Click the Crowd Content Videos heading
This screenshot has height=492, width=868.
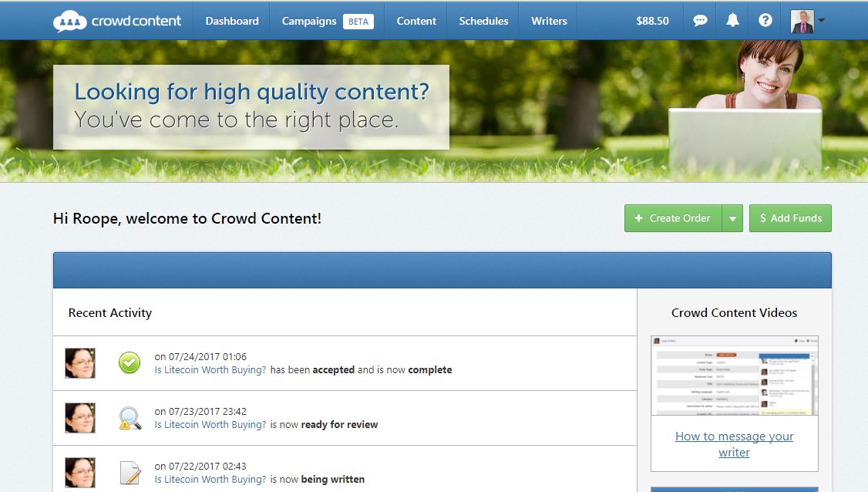(x=734, y=312)
